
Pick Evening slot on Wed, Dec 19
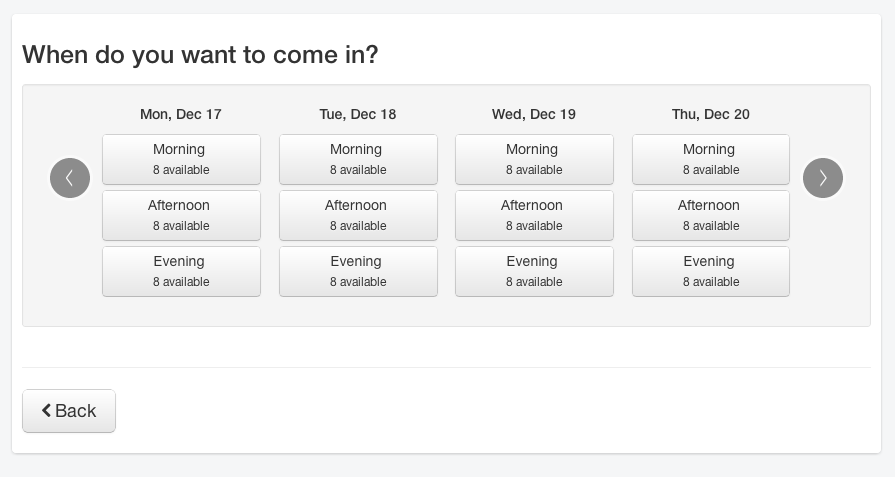coord(534,271)
